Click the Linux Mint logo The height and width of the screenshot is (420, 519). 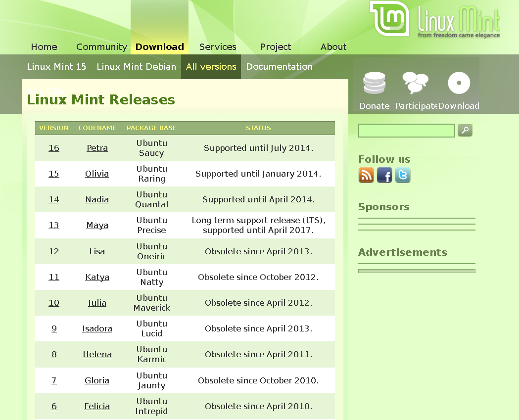[x=434, y=19]
